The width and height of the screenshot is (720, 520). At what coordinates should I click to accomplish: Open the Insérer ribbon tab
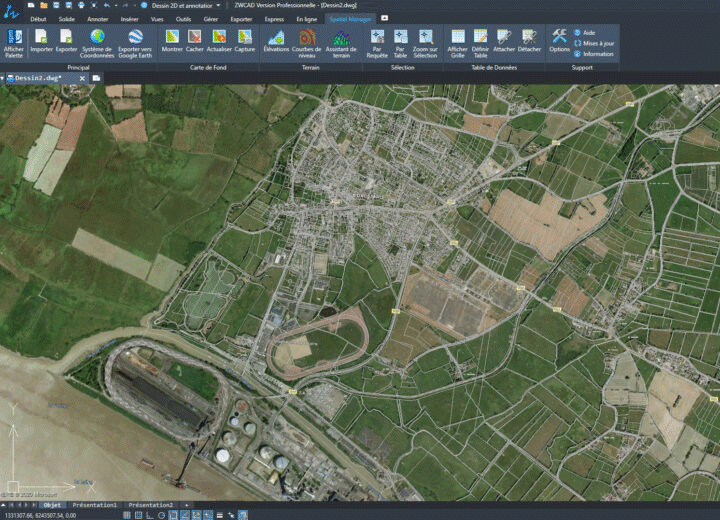[129, 19]
